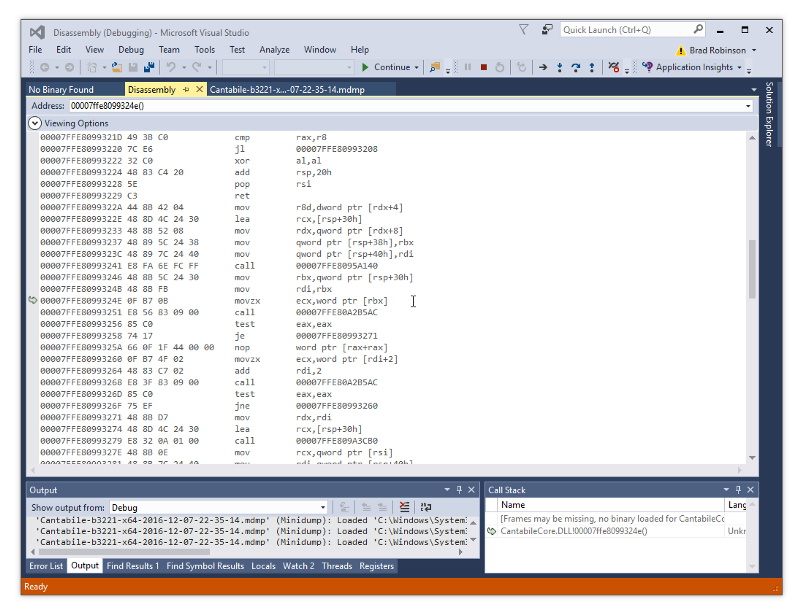Click the Navigate Forward icon
800x612 pixels.
pos(69,67)
